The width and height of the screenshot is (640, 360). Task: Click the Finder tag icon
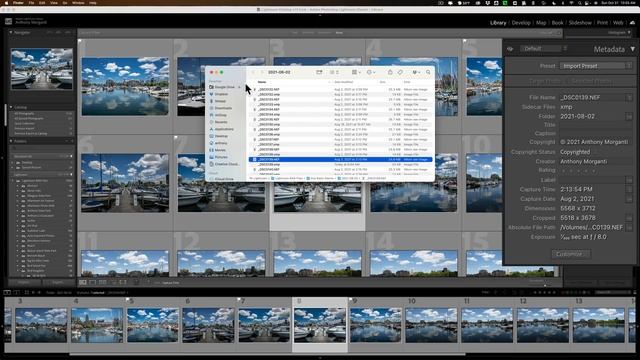[400, 72]
